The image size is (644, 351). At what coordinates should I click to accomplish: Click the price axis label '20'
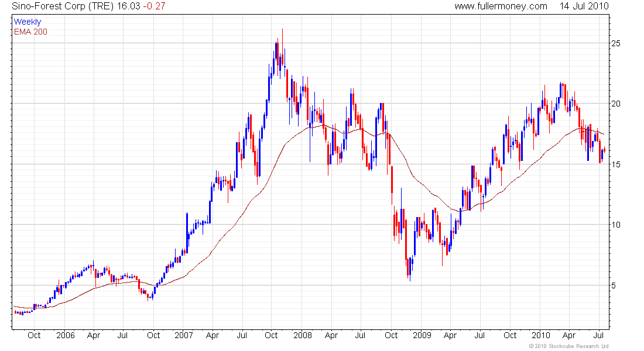tap(616, 104)
